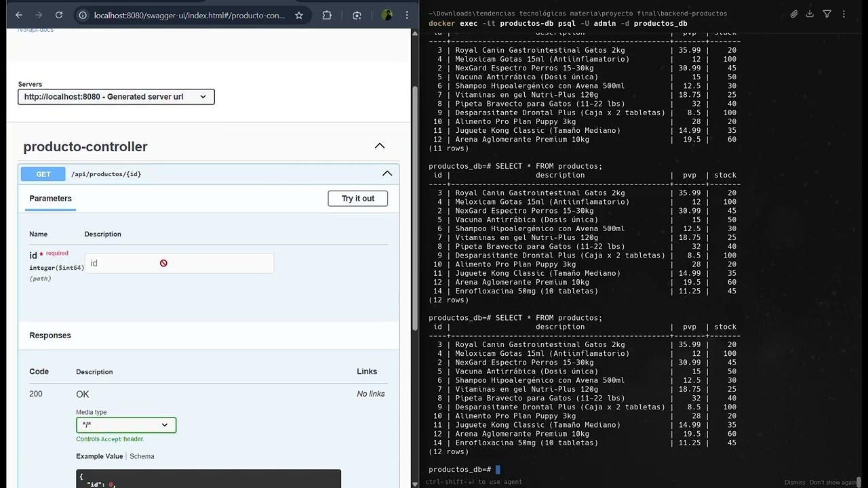The height and width of the screenshot is (488, 868).
Task: Collapse the producto-controller section
Action: click(x=380, y=146)
